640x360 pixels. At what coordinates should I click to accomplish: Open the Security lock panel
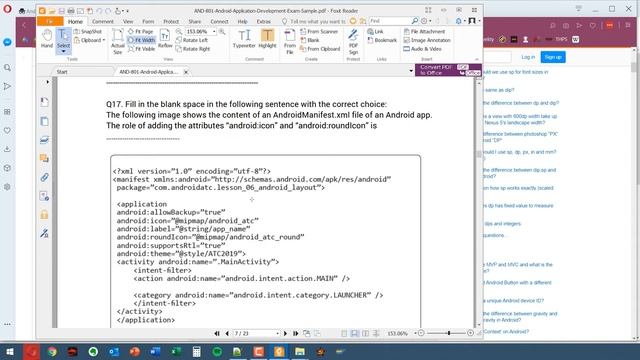[x=44, y=215]
